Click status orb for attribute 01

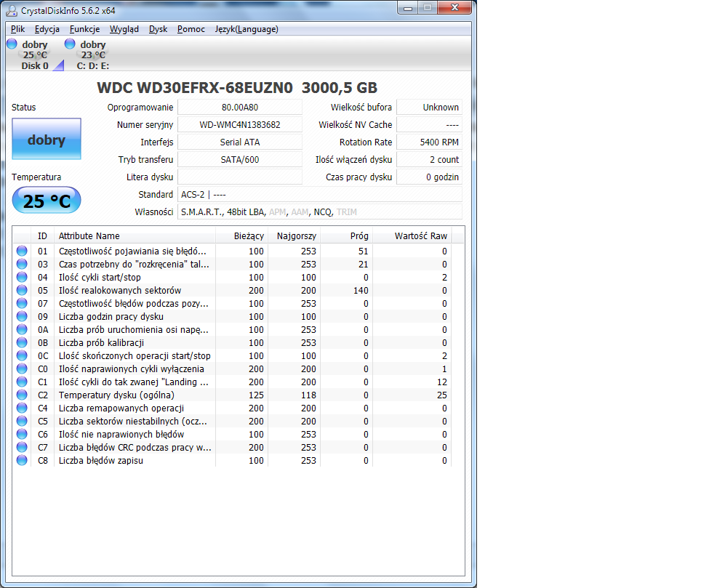coord(22,251)
